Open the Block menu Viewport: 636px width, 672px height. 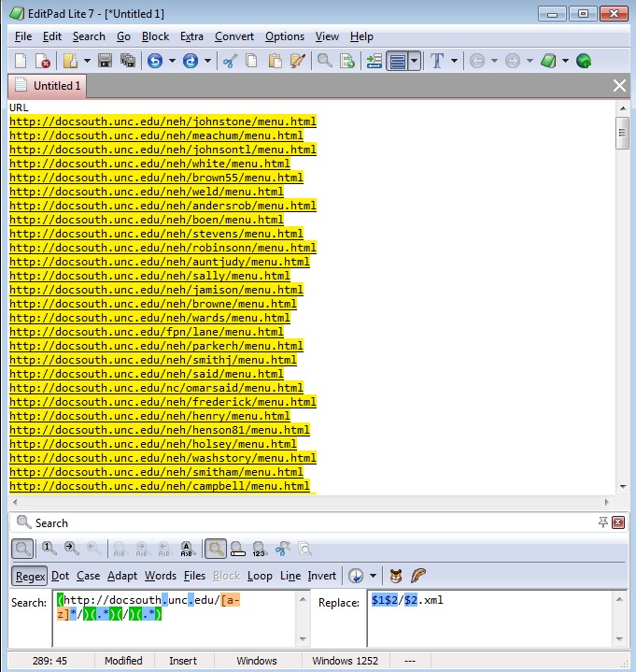(x=155, y=36)
